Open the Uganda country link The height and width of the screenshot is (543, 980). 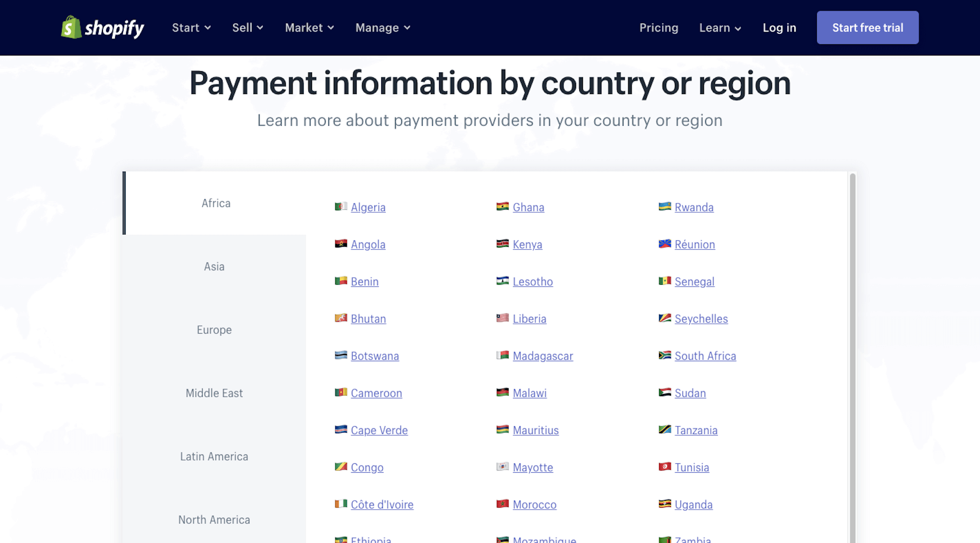pyautogui.click(x=693, y=504)
